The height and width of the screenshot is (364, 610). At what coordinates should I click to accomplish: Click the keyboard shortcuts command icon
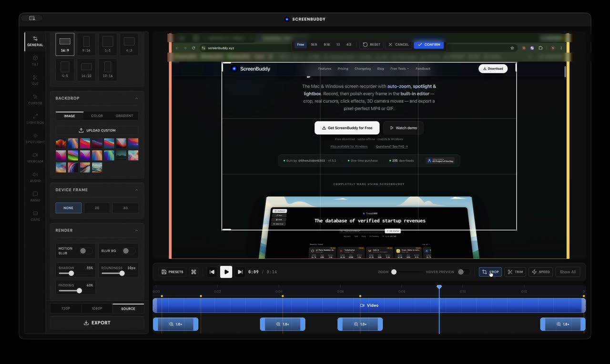click(x=193, y=272)
